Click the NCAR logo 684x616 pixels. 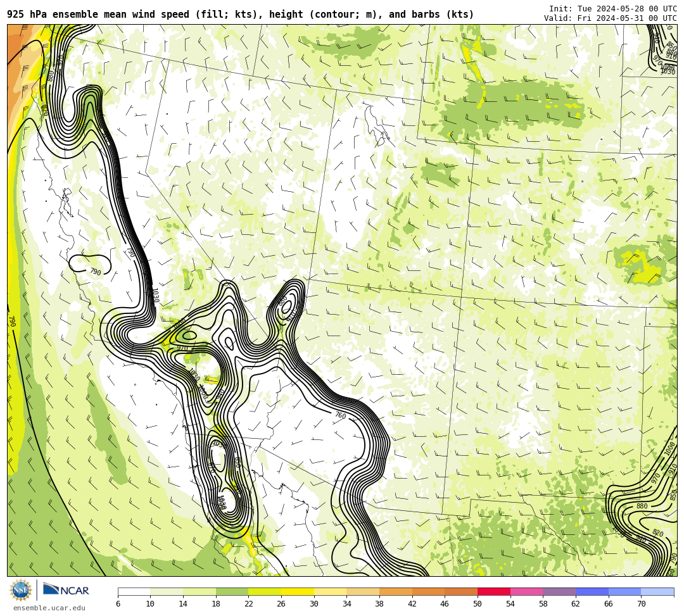tap(66, 590)
